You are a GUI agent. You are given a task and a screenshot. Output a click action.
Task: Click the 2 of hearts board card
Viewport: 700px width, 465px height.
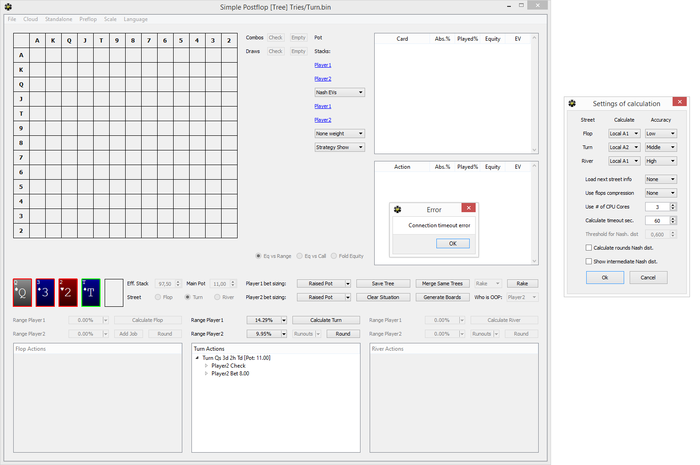(68, 292)
